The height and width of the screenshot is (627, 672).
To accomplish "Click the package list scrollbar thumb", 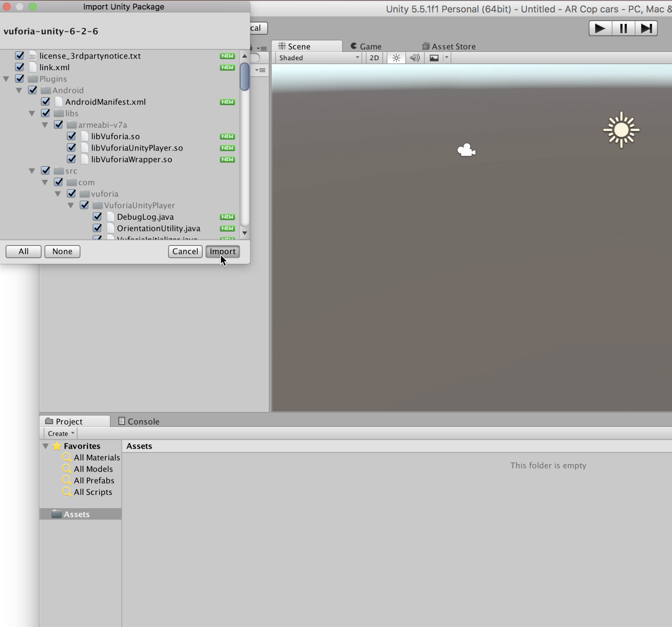I will pyautogui.click(x=244, y=77).
